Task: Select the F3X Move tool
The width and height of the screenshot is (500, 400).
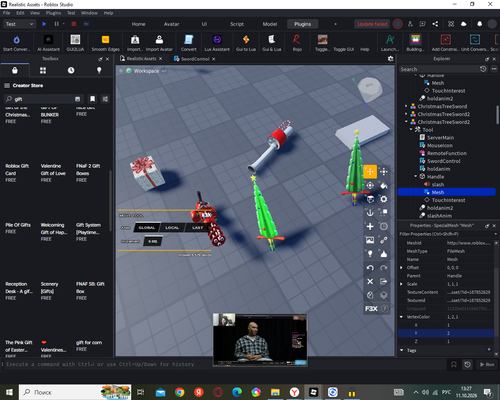Action: point(370,172)
